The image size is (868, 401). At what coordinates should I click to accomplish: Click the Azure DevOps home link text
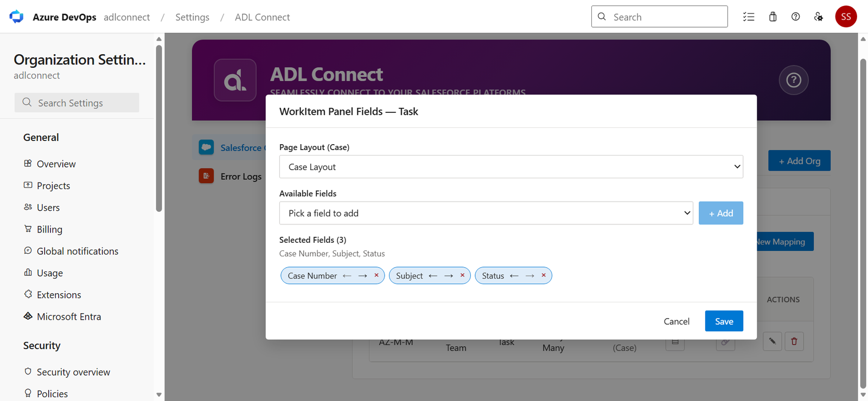65,17
